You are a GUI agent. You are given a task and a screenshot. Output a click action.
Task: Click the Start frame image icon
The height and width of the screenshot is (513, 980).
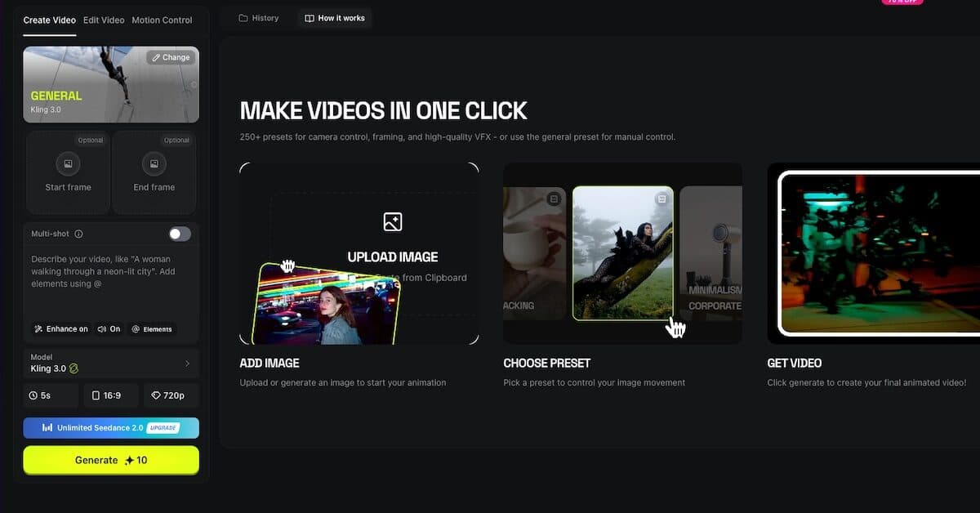click(x=68, y=164)
